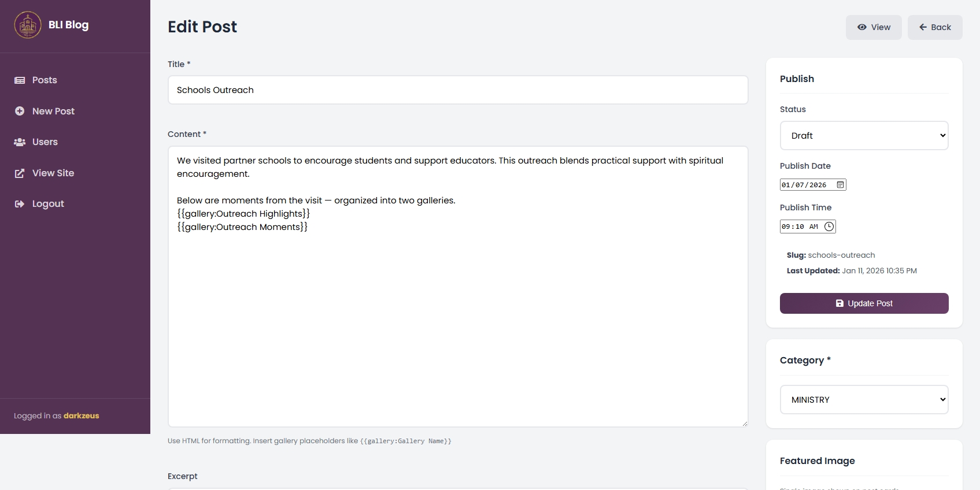Open the clock picker in Publish Time

tap(829, 227)
